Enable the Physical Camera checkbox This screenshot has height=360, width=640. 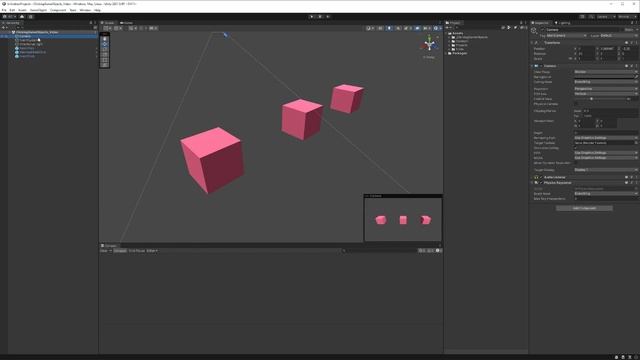click(576, 104)
